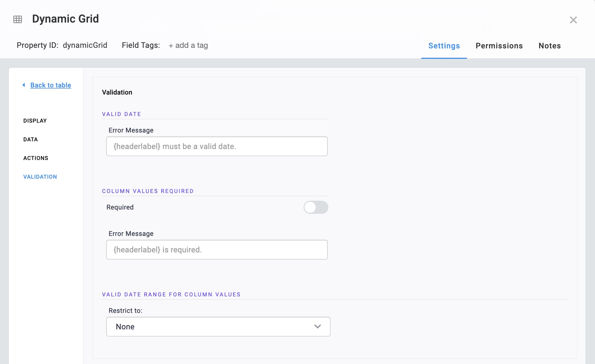The height and width of the screenshot is (364, 595).
Task: Open the Notes tab
Action: click(x=550, y=46)
